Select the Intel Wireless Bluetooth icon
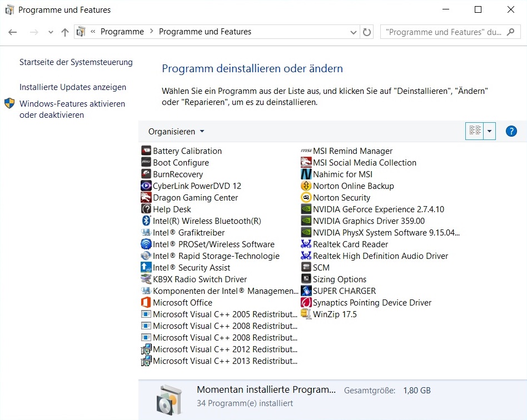This screenshot has width=527, height=420. [x=146, y=221]
